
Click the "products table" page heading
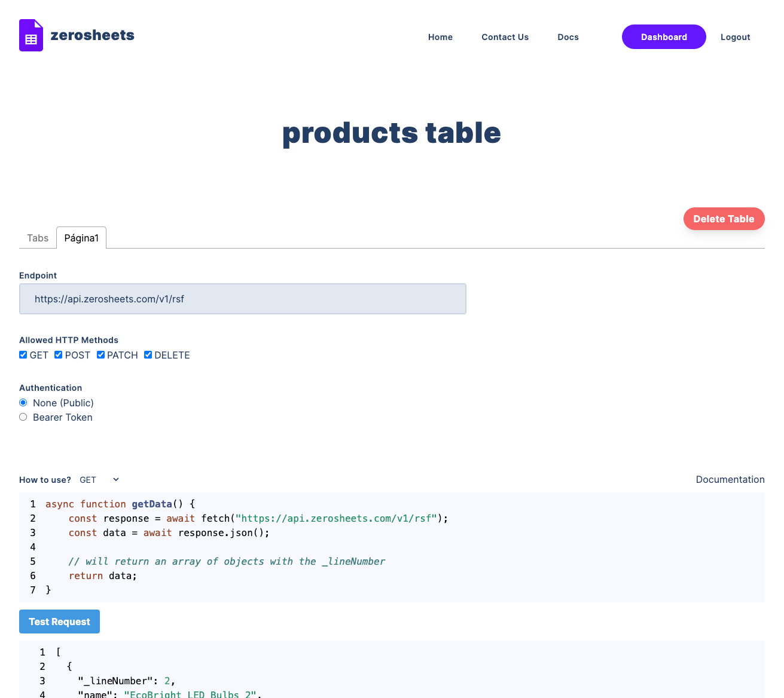point(392,133)
